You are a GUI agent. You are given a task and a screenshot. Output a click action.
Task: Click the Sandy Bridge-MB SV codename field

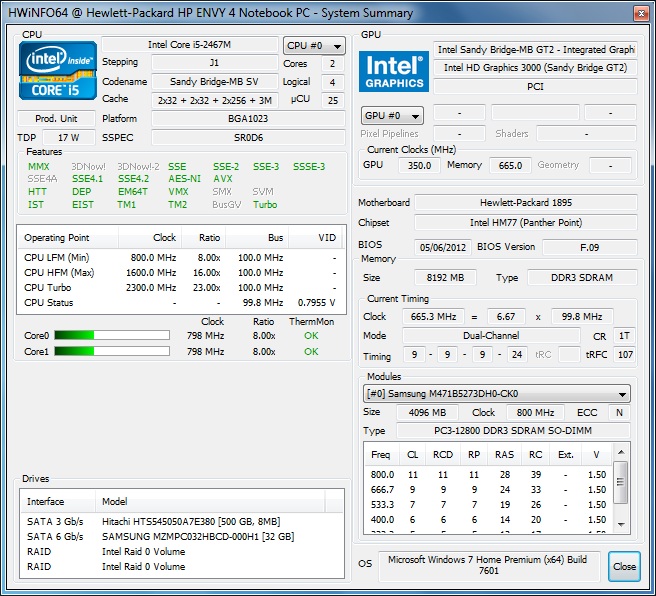[214, 82]
